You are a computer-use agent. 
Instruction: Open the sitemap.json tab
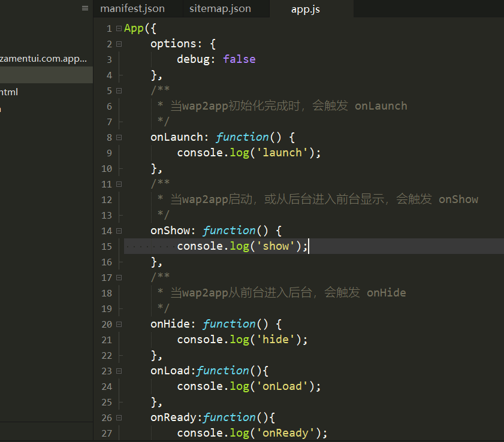click(x=220, y=9)
